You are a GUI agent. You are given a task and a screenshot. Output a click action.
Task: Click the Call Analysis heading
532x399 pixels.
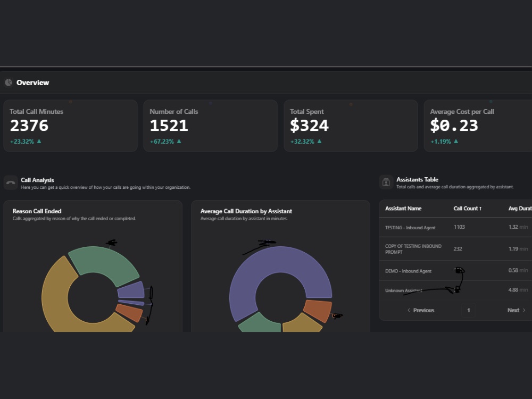pos(37,180)
